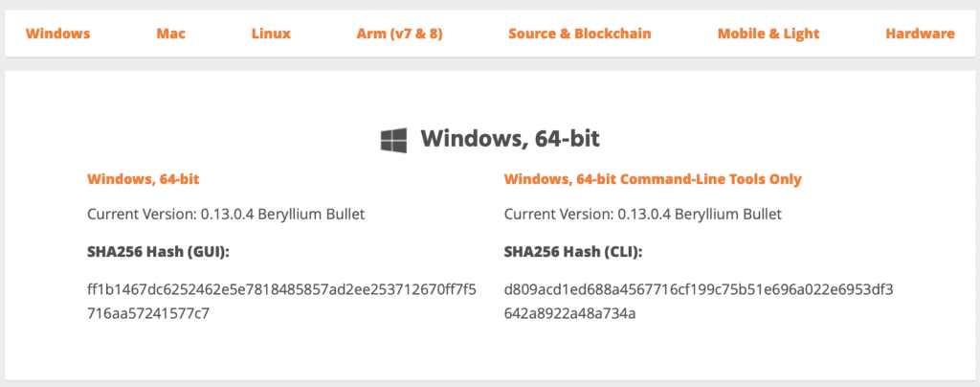The image size is (980, 387).
Task: Click the 'Current Version' label under the CLI tools
Action: click(558, 215)
